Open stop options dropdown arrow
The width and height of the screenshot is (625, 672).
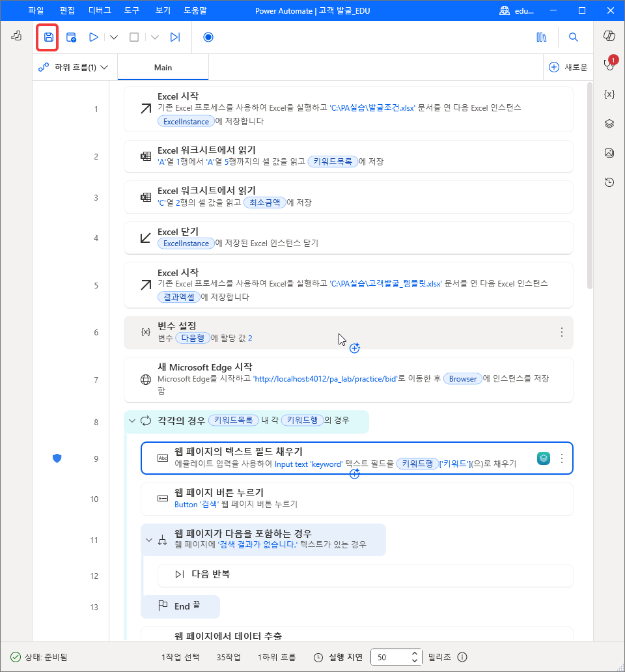click(155, 37)
